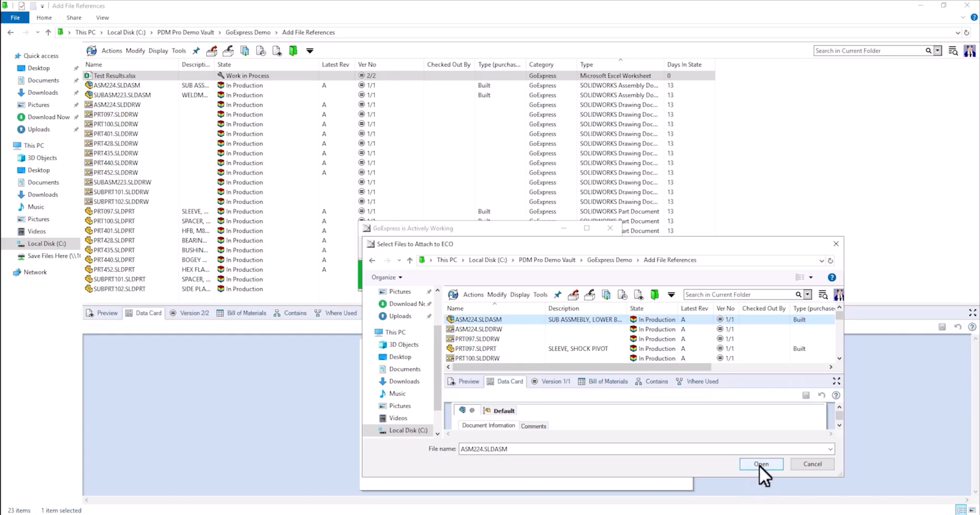
Task: Click the green open vault folder icon
Action: tap(293, 51)
